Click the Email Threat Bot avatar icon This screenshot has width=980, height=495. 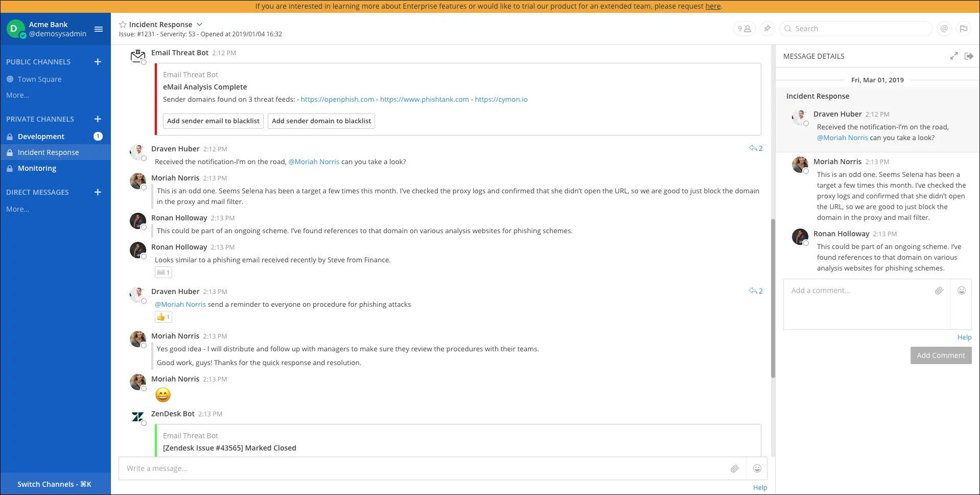click(x=138, y=56)
